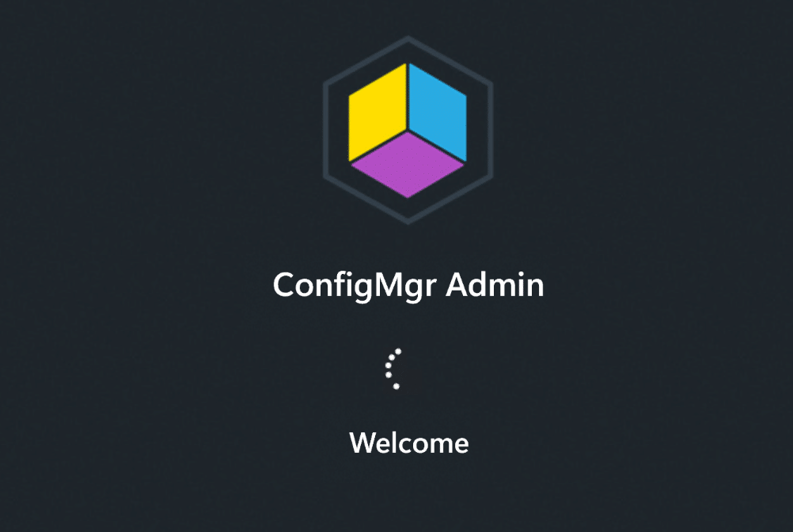Select the blue face of the cube
This screenshot has height=532, width=793.
pos(438,112)
